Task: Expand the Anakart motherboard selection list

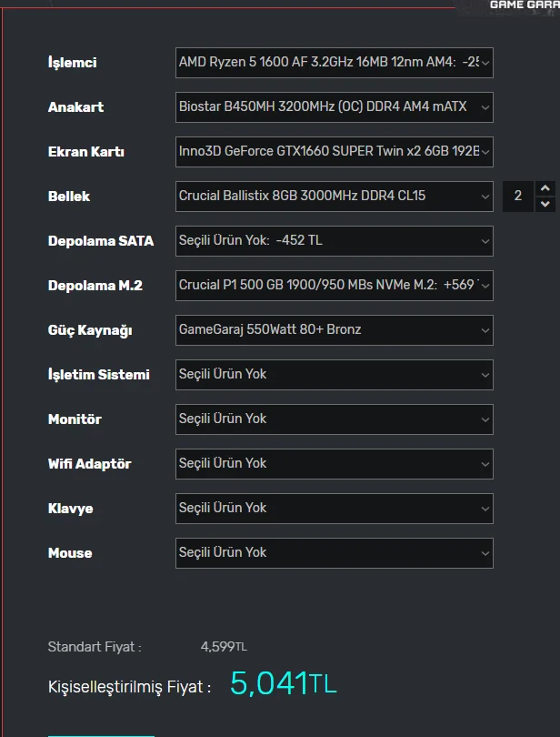Action: (334, 107)
